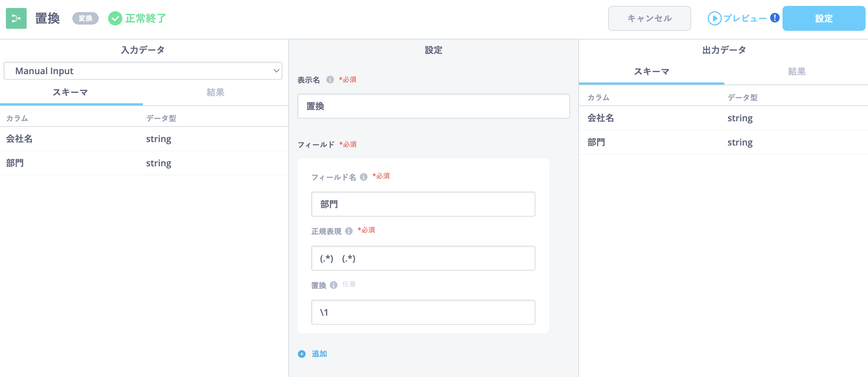Select input data スキーマ tab
The image size is (868, 377).
click(x=71, y=92)
